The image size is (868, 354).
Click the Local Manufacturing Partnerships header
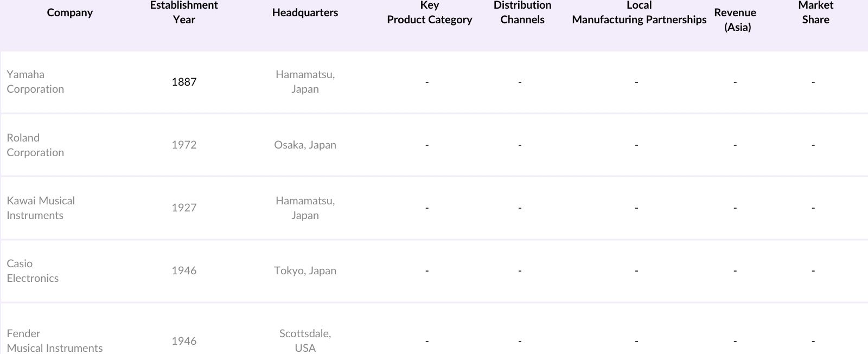coord(639,12)
